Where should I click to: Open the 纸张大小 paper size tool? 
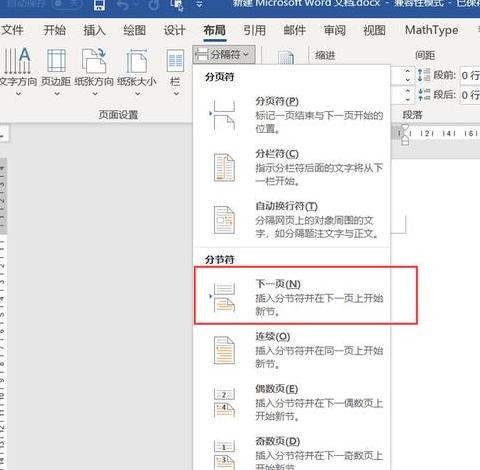pyautogui.click(x=137, y=71)
